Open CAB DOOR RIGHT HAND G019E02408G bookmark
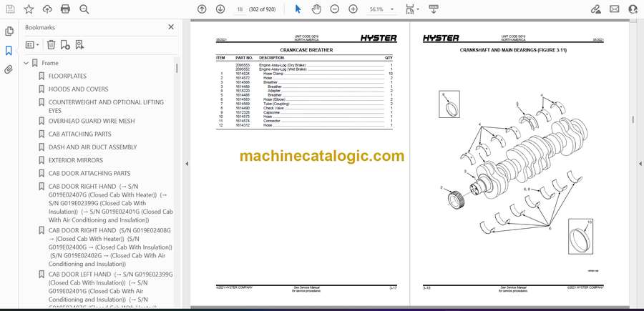 110,247
